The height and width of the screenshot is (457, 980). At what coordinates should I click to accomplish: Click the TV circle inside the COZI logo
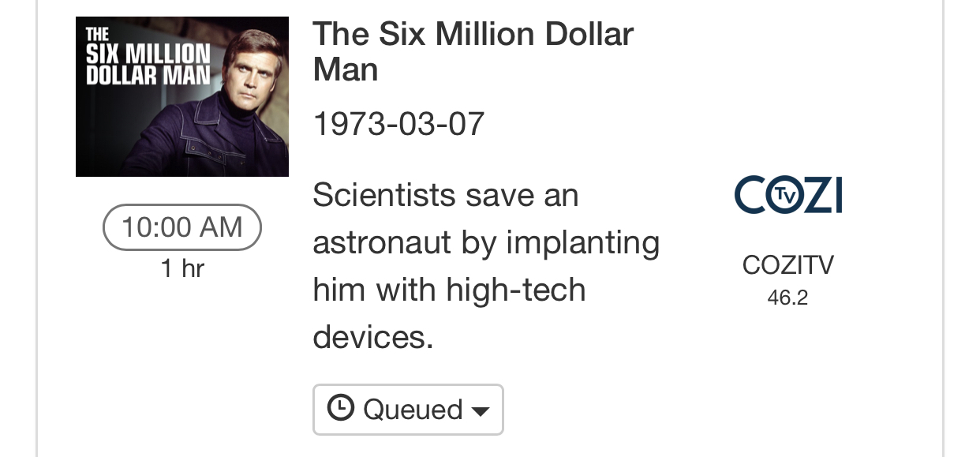[784, 195]
